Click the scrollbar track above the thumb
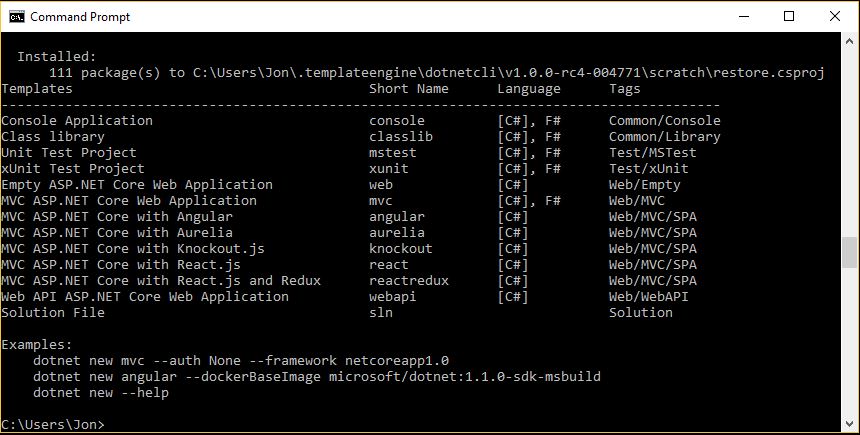Screen dimensions: 860x435 [x=850, y=143]
